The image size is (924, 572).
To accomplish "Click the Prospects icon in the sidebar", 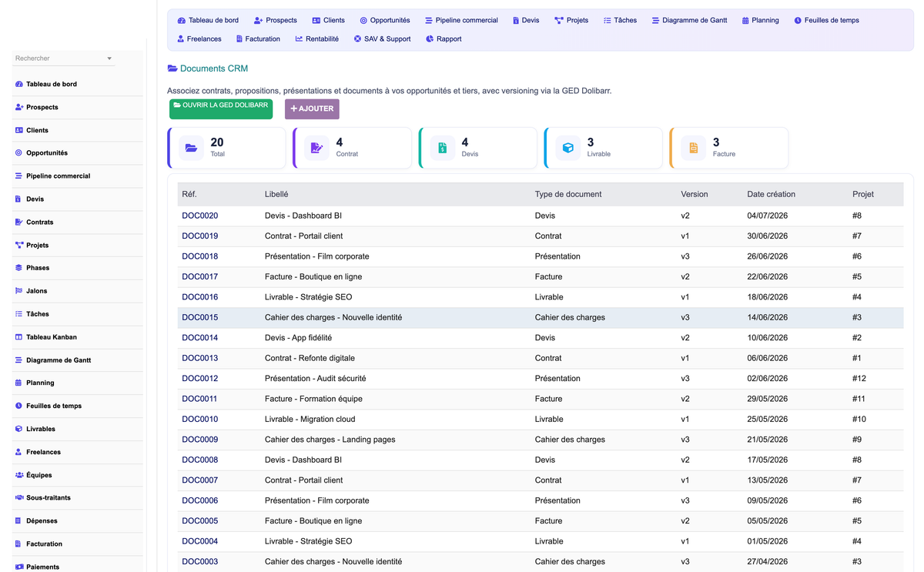I will pos(19,107).
